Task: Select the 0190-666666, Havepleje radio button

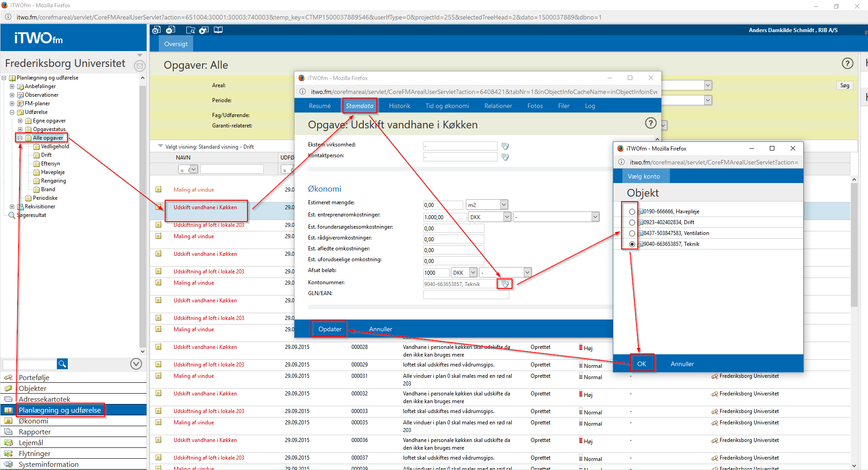Action: [x=632, y=211]
